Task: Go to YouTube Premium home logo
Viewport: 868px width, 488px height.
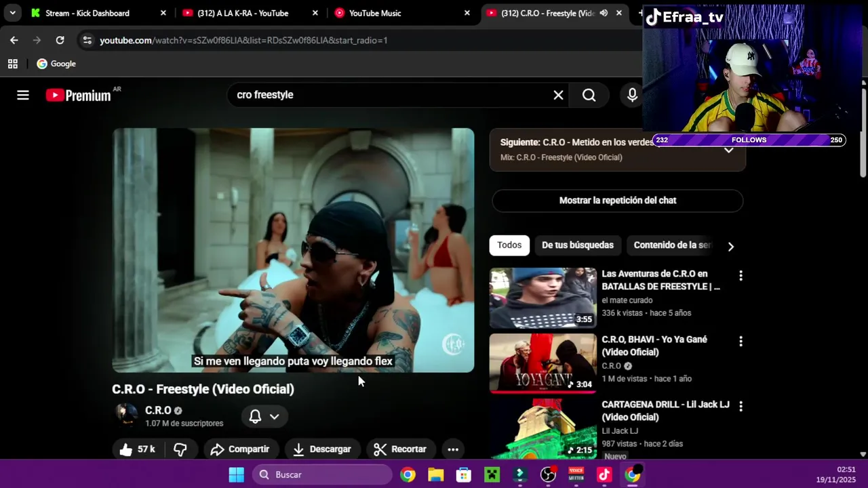Action: tap(79, 96)
